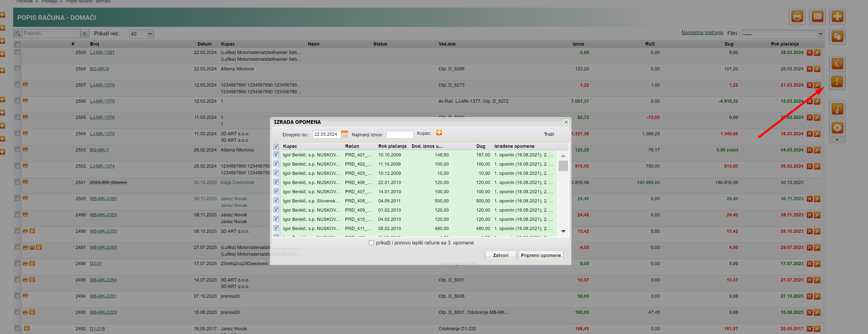
Task: Click the send email envelope icon
Action: 817,16
